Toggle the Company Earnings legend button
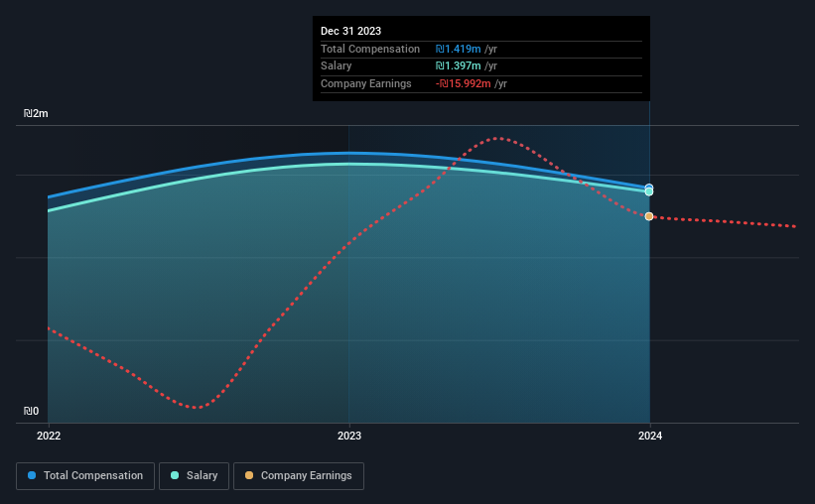Viewport: 815px width, 504px height. (299, 476)
